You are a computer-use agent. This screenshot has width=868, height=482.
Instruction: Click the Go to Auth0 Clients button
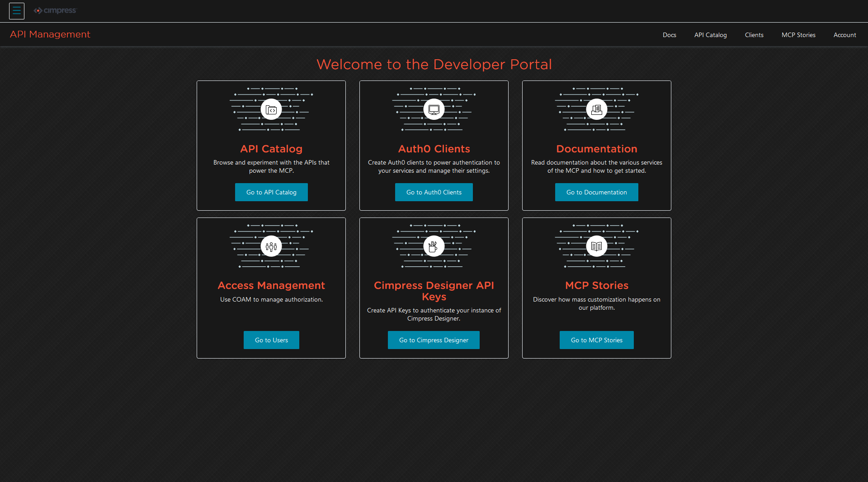click(434, 192)
